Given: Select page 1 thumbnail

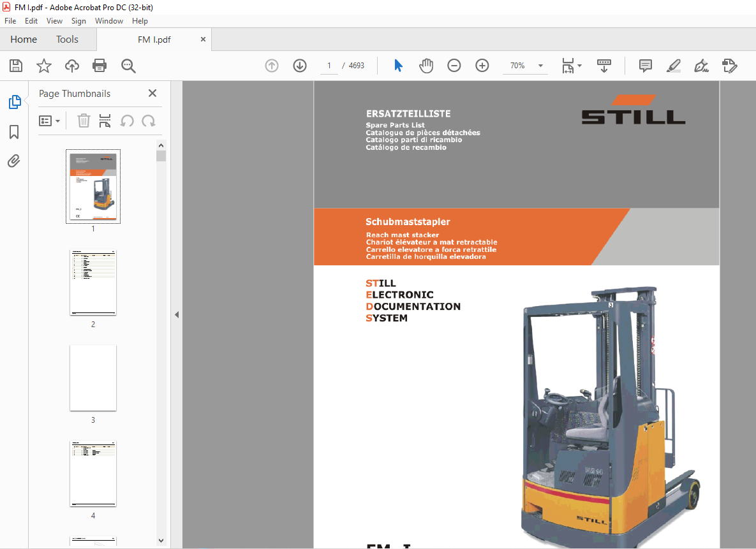Looking at the screenshot, I should click(93, 186).
